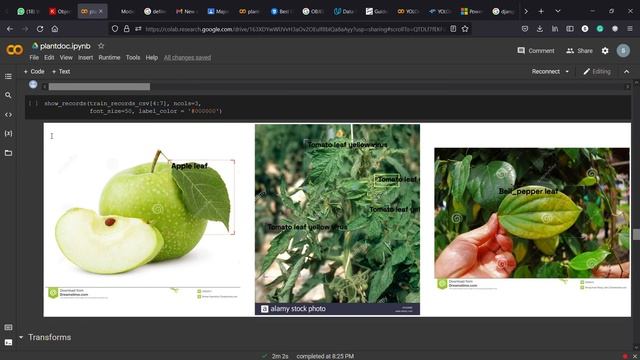Viewport: 640px width, 360px height.
Task: Open the Files panel folder icon
Action: pyautogui.click(x=8, y=153)
